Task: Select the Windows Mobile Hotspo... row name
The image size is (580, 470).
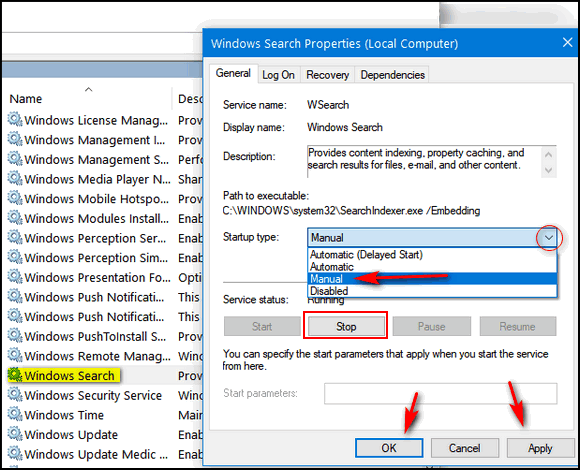Action: (x=97, y=199)
